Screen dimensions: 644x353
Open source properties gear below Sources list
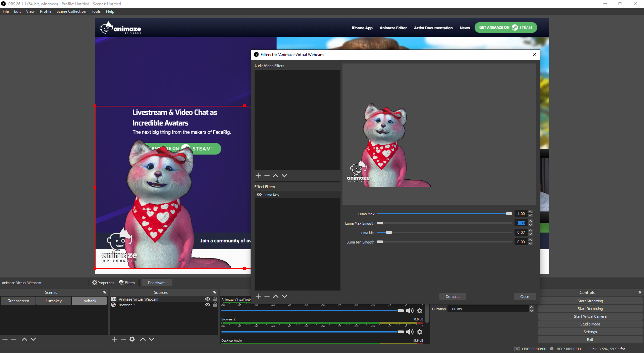tap(132, 339)
